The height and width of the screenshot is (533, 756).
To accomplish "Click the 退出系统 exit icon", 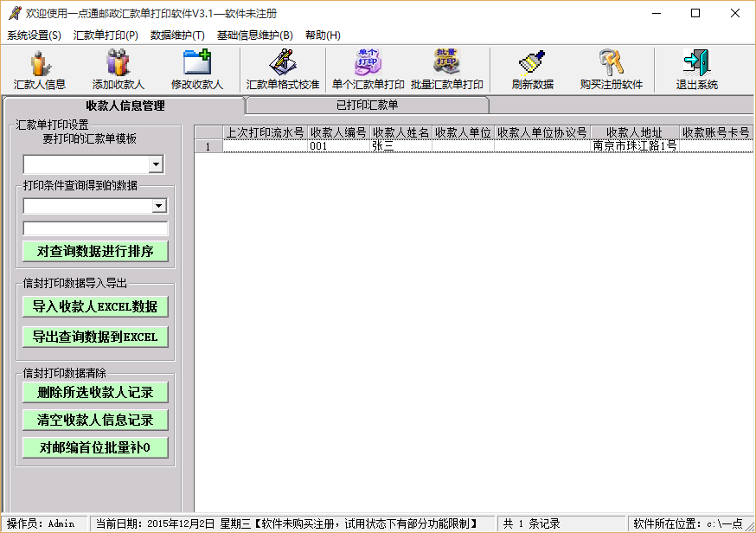I will click(696, 70).
